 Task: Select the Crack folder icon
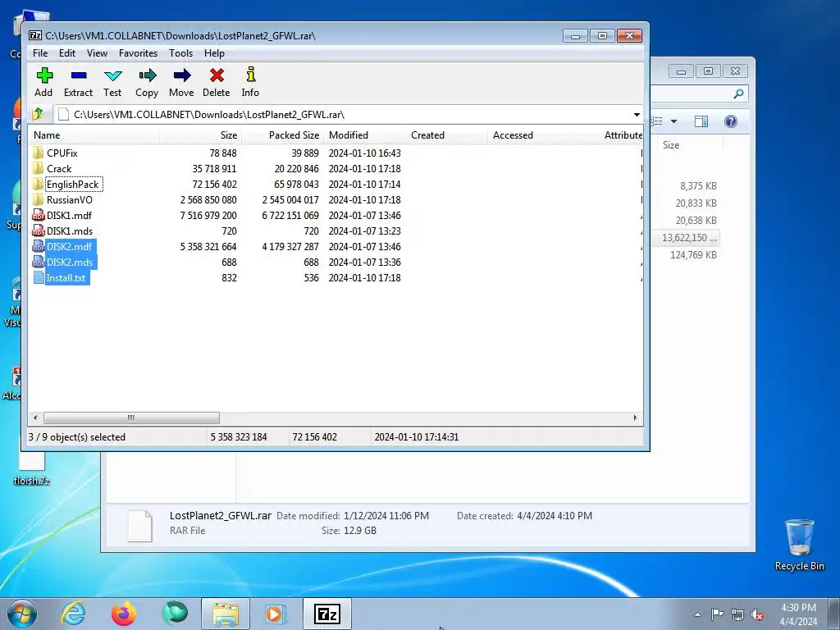tap(38, 168)
